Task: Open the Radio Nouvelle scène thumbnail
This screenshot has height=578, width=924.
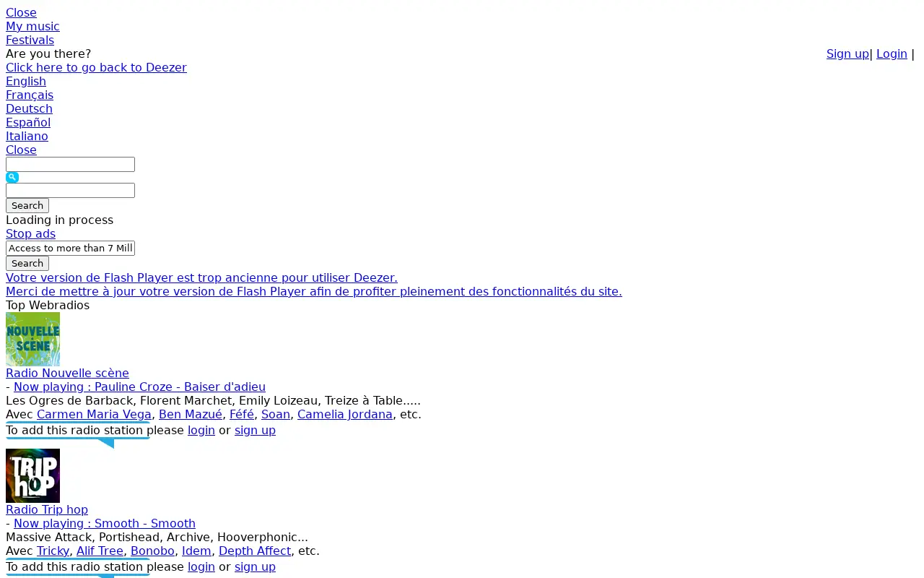Action: (32, 339)
